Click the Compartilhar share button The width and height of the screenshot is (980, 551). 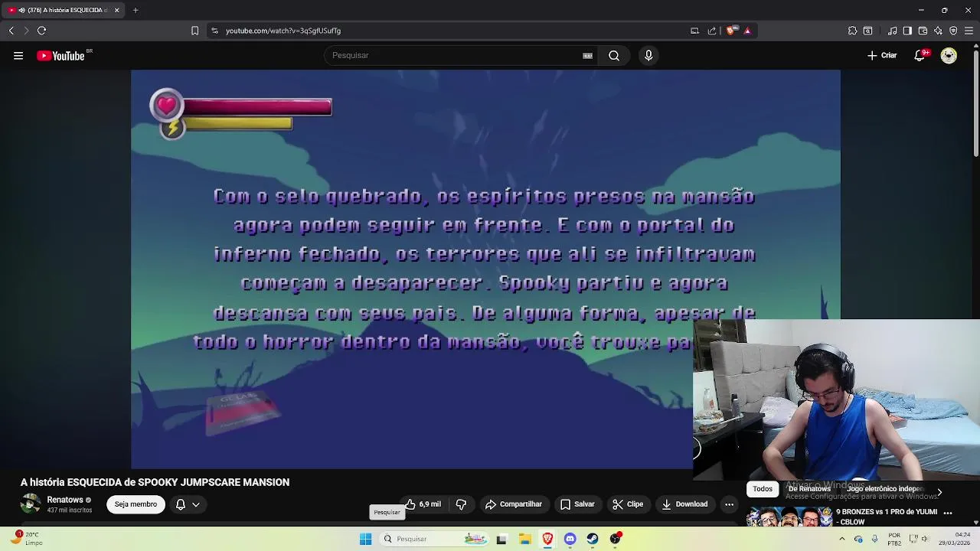point(513,504)
